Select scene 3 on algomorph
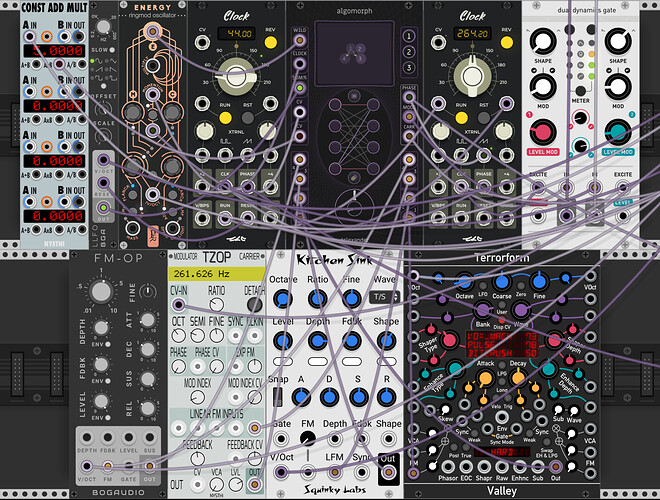The image size is (660, 500). coord(408,68)
